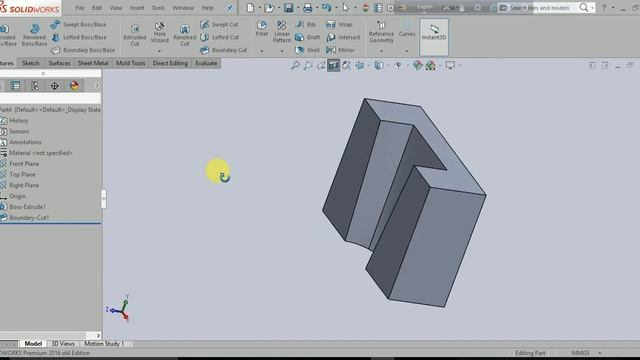Open the ConfigurationManager tab icon
Image resolution: width=640 pixels, height=360 pixels.
(35, 85)
